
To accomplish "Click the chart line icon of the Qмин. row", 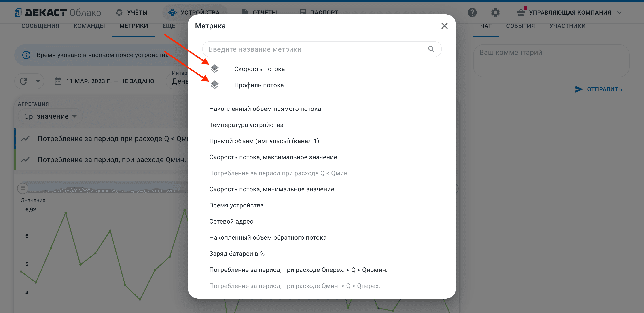I will [x=25, y=159].
